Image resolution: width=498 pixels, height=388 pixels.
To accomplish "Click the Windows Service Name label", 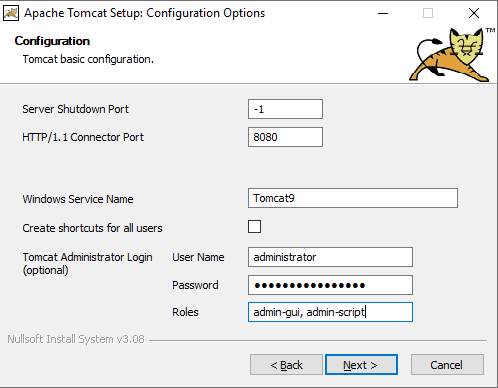I will (78, 199).
